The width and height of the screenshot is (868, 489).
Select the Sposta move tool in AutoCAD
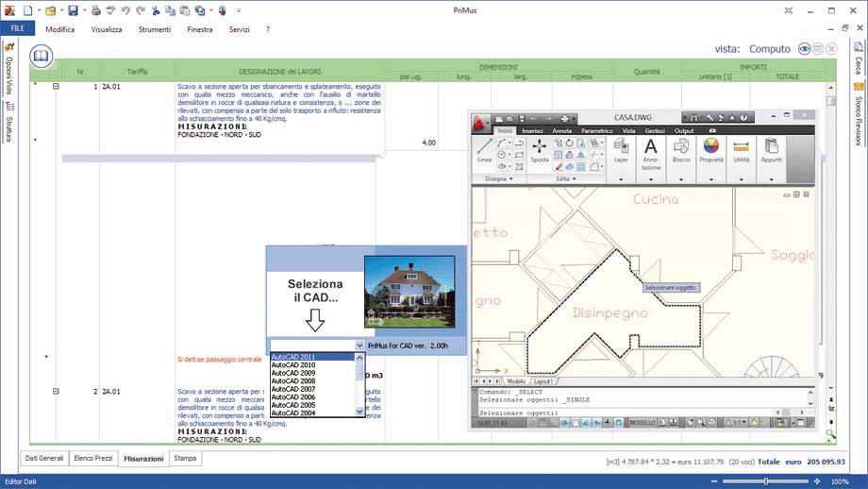pos(539,151)
